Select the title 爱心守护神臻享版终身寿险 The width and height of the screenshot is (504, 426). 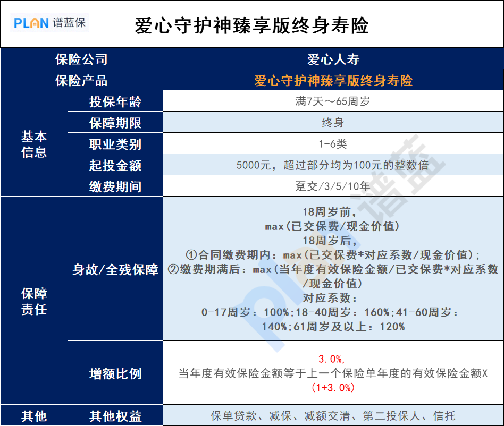click(x=251, y=25)
